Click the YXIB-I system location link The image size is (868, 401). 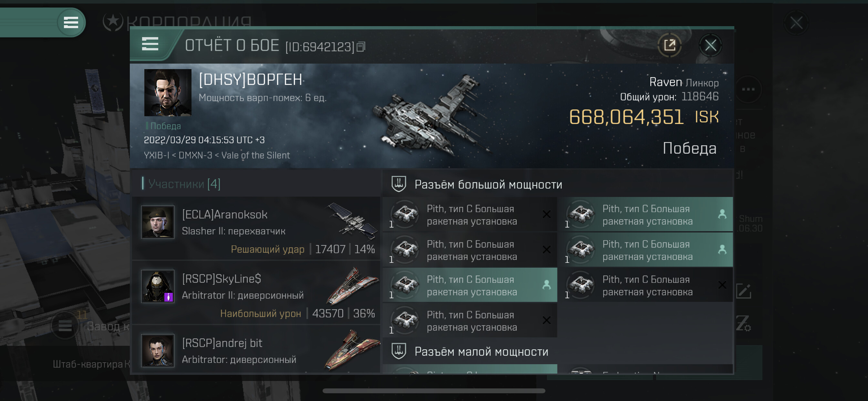click(x=156, y=155)
